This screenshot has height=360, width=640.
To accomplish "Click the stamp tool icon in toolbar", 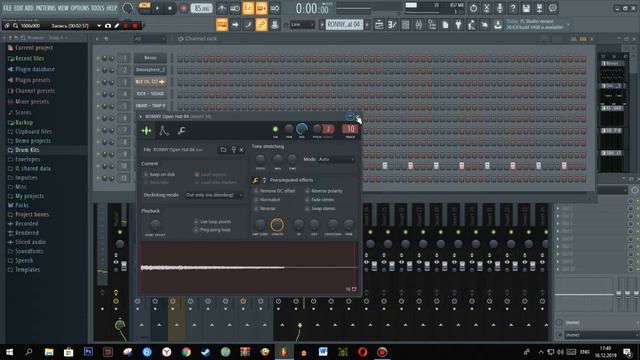I will coord(275,25).
